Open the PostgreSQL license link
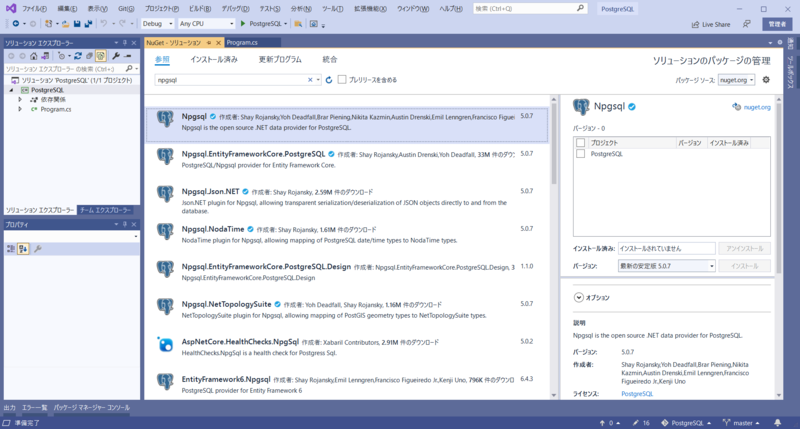Image resolution: width=800 pixels, height=429 pixels. (637, 394)
